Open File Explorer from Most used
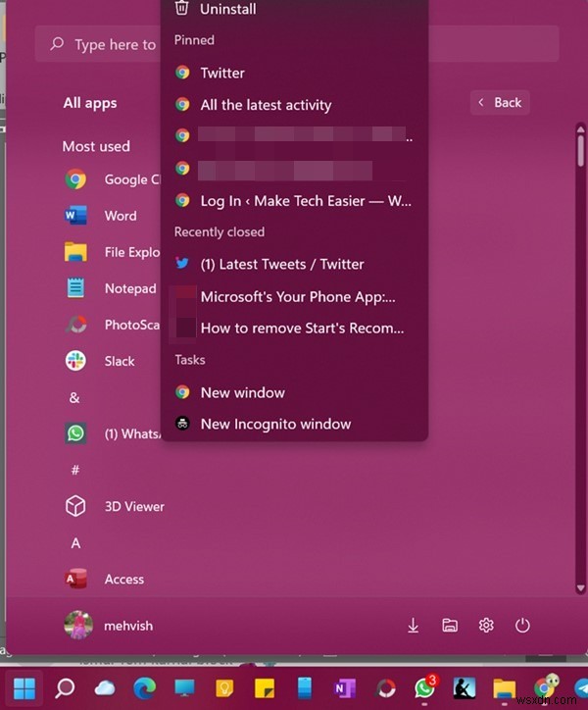 point(111,252)
